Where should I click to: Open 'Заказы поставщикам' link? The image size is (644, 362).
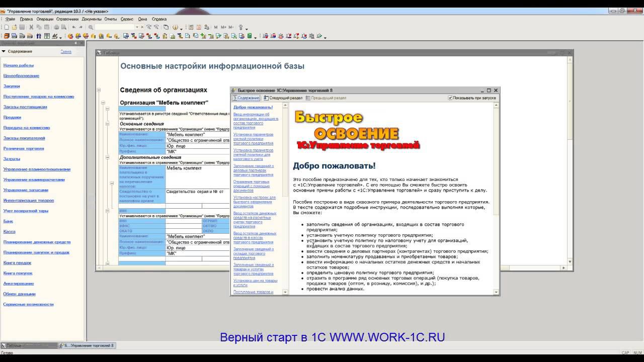(x=25, y=107)
